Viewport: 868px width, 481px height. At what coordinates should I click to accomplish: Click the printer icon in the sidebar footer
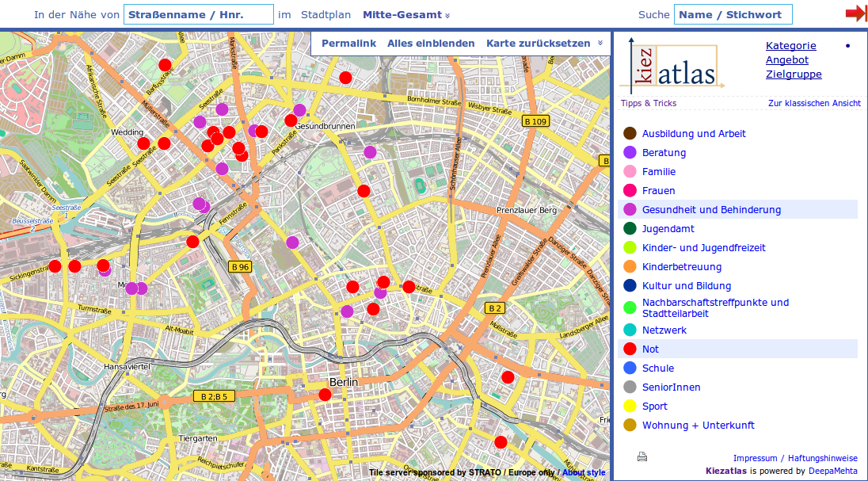(642, 456)
